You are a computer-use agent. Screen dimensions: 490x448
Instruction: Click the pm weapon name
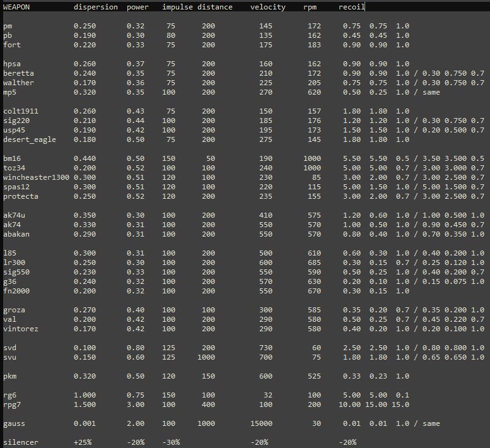pos(8,27)
